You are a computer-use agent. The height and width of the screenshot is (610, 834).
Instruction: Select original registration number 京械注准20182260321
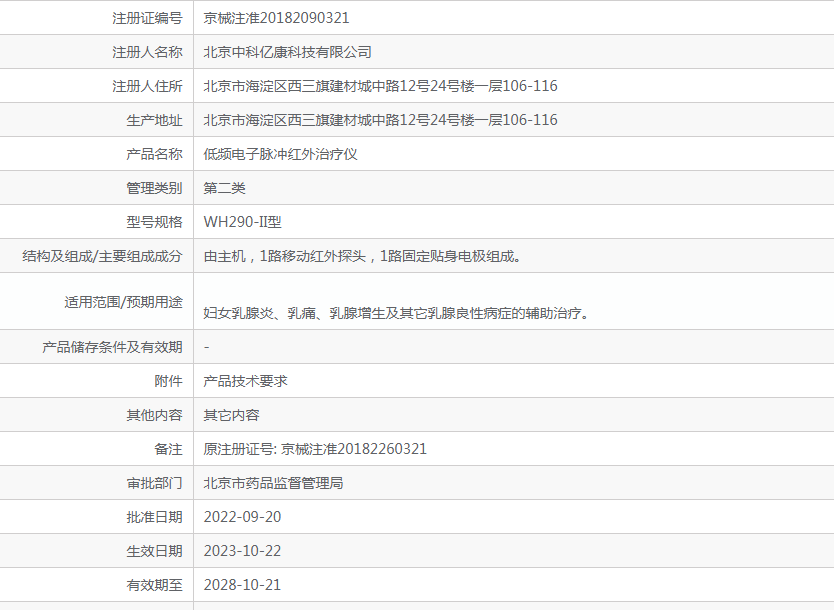[x=354, y=449]
